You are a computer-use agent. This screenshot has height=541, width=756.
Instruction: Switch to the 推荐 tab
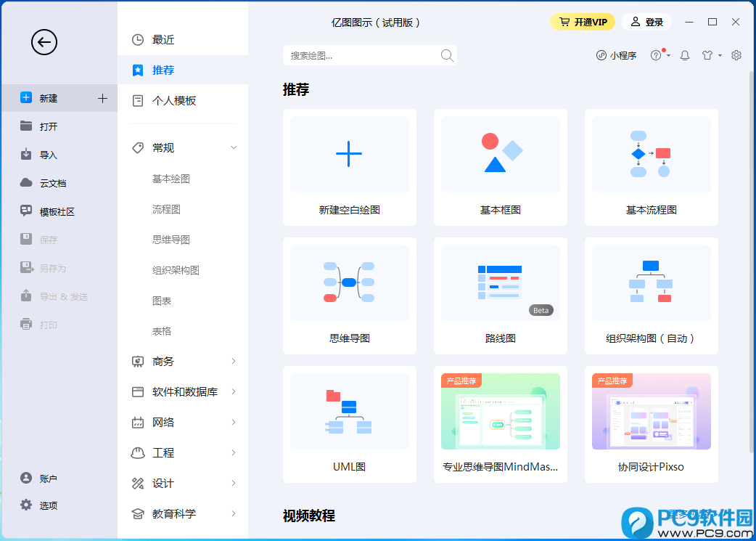[183, 70]
